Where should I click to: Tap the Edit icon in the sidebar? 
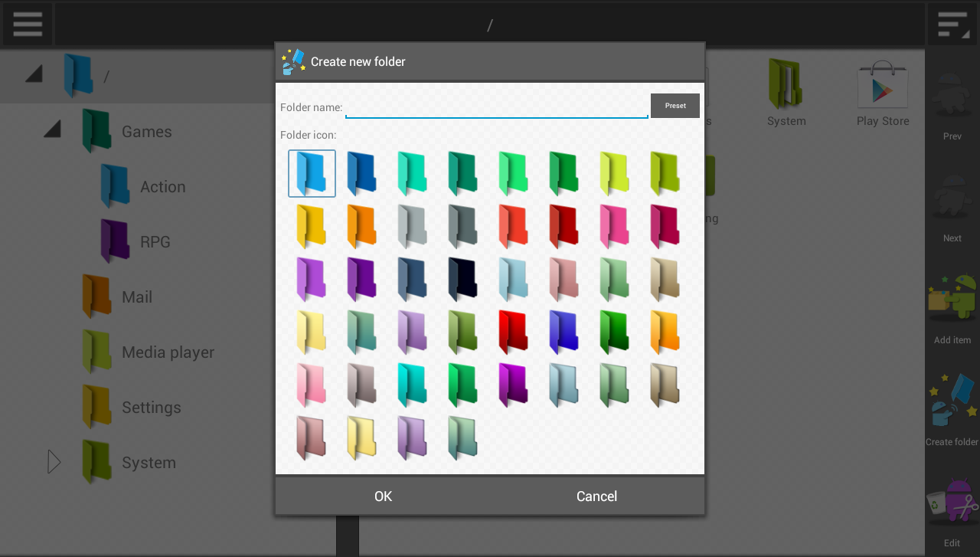[952, 512]
